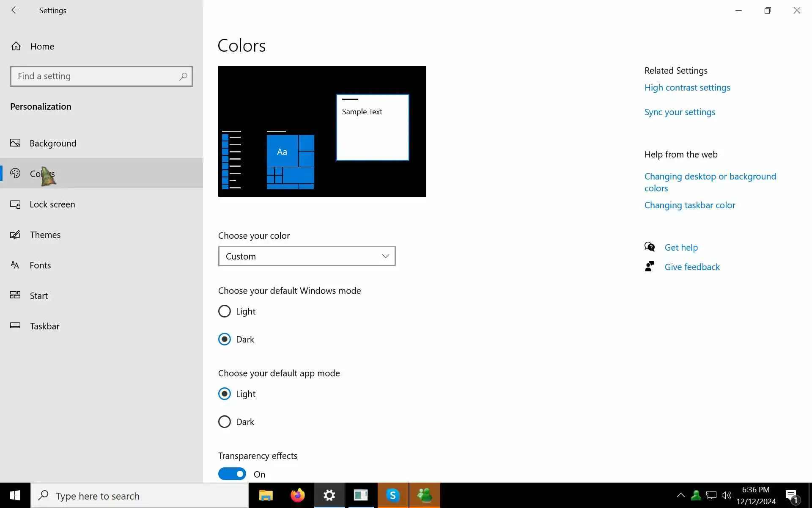Select Light for default Windows mode

tap(225, 312)
